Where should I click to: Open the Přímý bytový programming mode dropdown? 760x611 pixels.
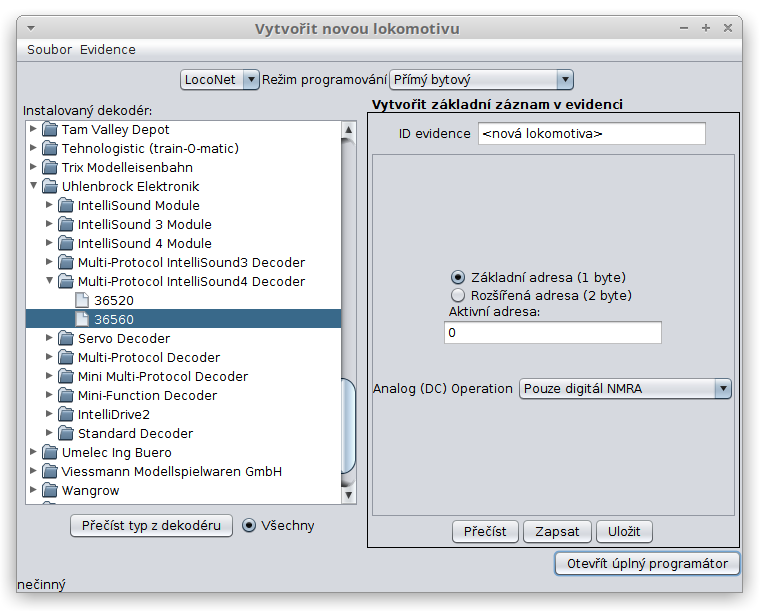pyautogui.click(x=481, y=79)
